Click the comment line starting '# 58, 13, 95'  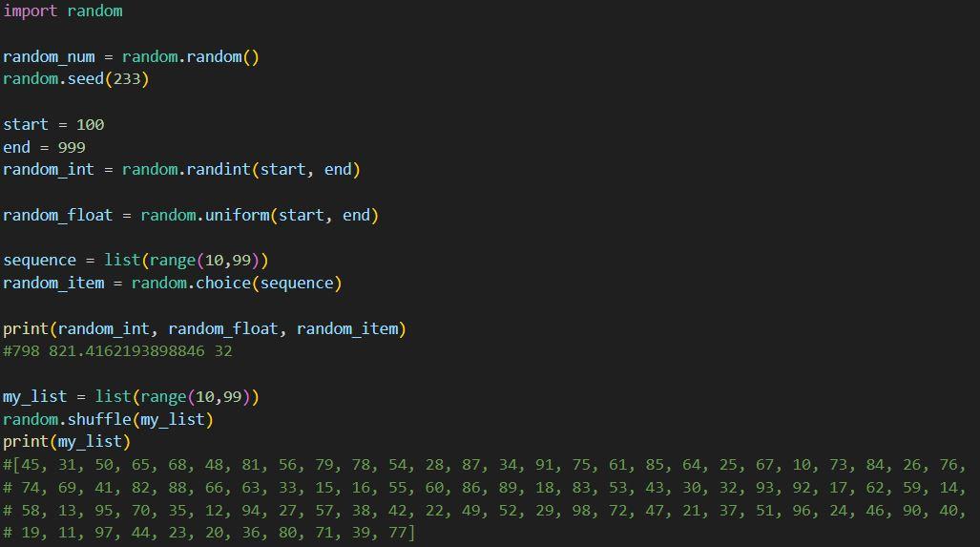pyautogui.click(x=485, y=511)
